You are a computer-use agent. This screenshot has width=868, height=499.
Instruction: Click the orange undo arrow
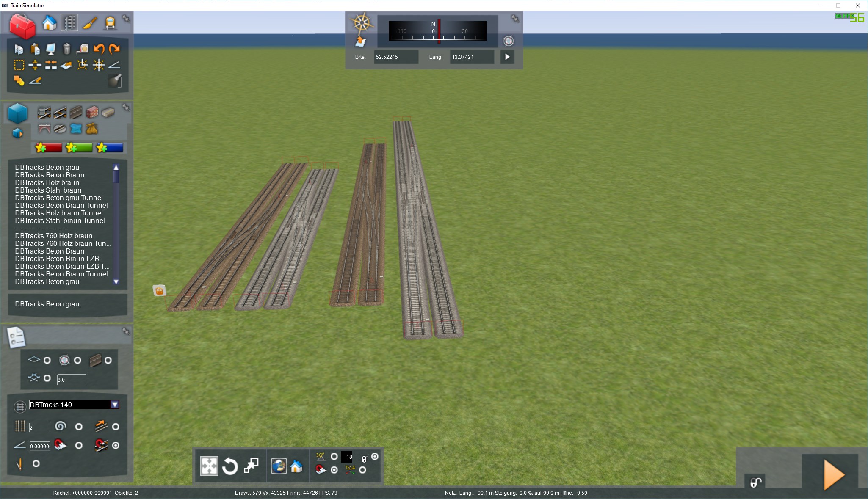[x=99, y=49]
